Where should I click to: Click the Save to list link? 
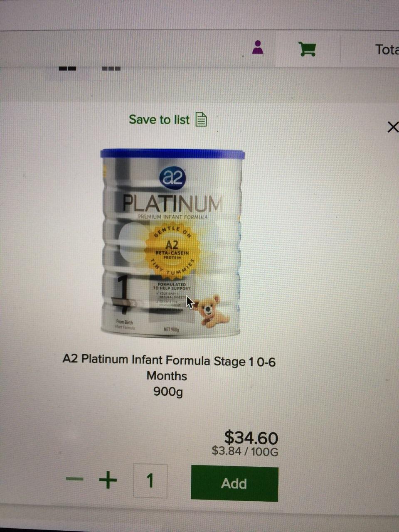click(x=159, y=120)
